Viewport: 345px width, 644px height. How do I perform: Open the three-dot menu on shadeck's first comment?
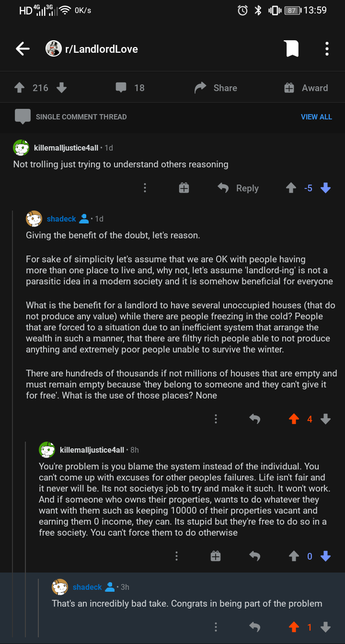[216, 419]
